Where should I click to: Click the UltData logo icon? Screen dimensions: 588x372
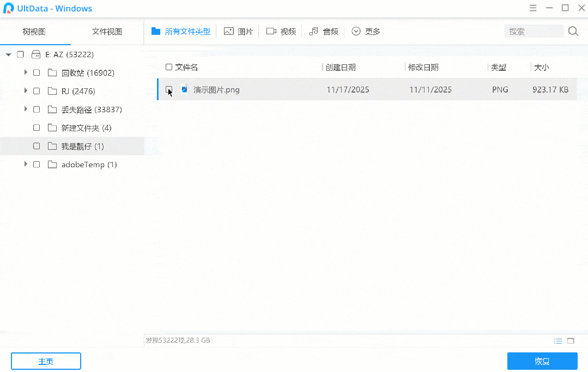coord(9,8)
